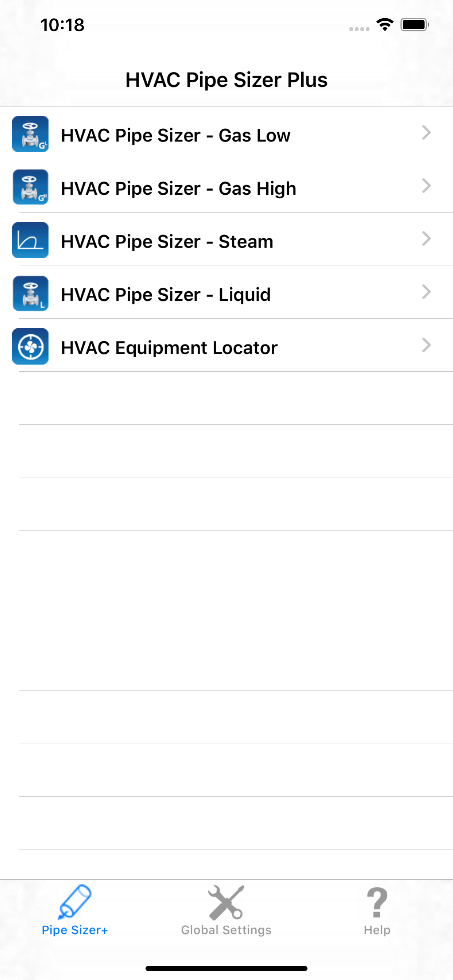The image size is (453, 980).
Task: Tap the Equipment Locator fan icon
Action: click(x=30, y=346)
